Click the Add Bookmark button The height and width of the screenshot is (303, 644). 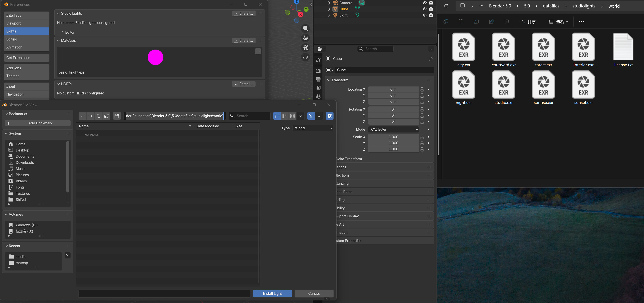tap(38, 123)
